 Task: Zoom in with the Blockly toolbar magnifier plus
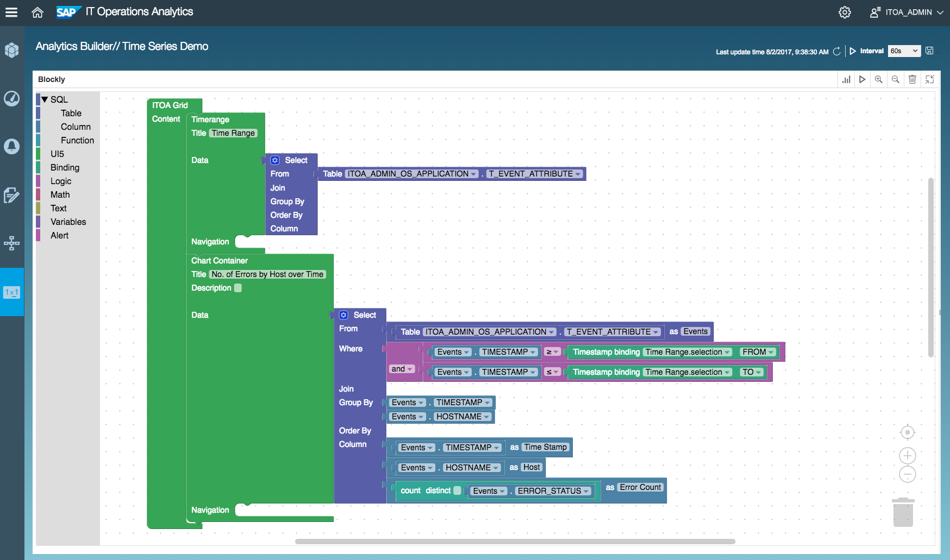878,79
